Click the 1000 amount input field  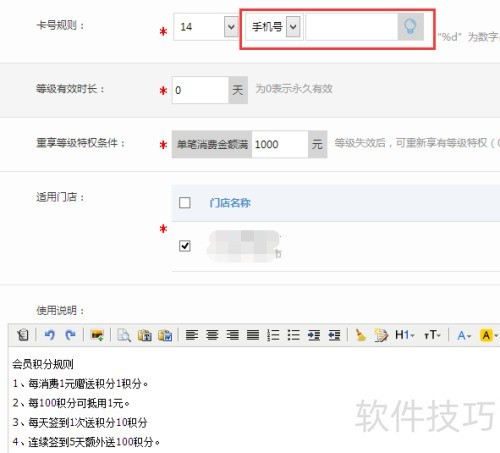point(280,144)
